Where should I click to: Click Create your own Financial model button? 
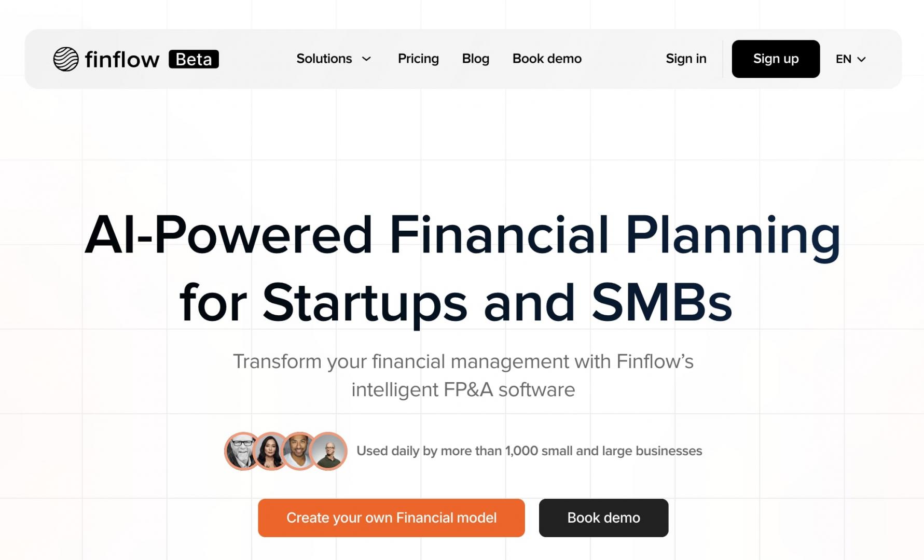391,517
